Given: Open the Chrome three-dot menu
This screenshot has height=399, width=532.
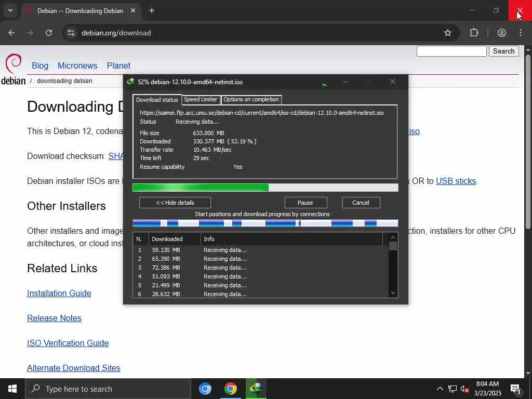Looking at the screenshot, I should click(x=521, y=33).
